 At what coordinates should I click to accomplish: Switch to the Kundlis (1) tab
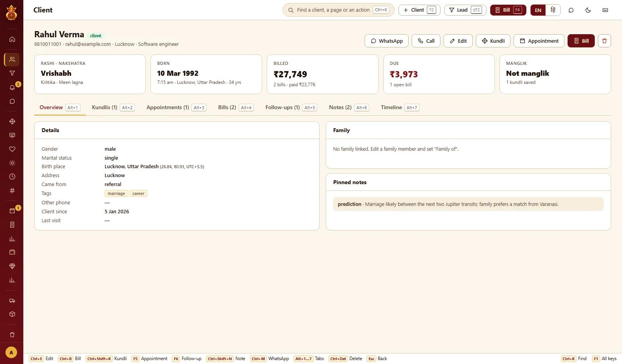tap(113, 108)
